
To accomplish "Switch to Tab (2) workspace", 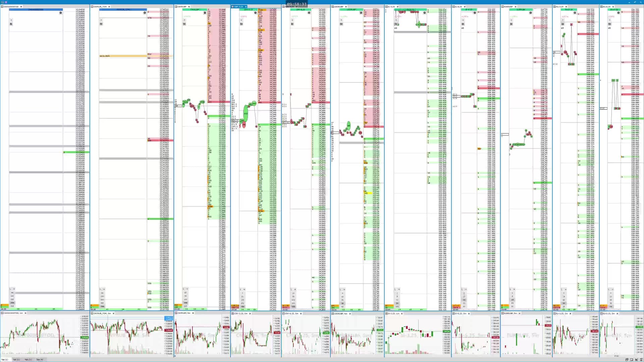I will click(16, 360).
